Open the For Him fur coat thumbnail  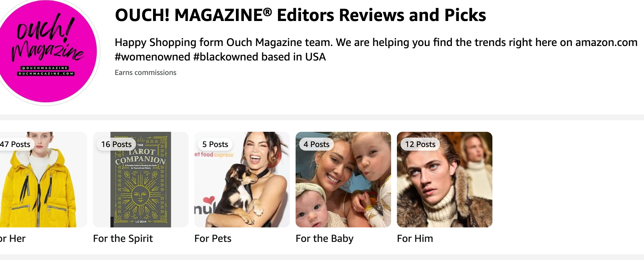pos(445,180)
